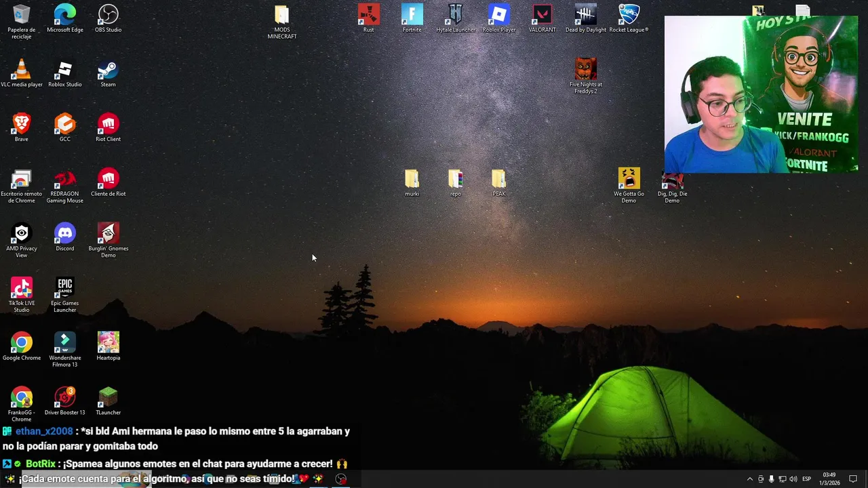
Task: Select the MODS MINECRAFT folder
Action: tap(282, 21)
